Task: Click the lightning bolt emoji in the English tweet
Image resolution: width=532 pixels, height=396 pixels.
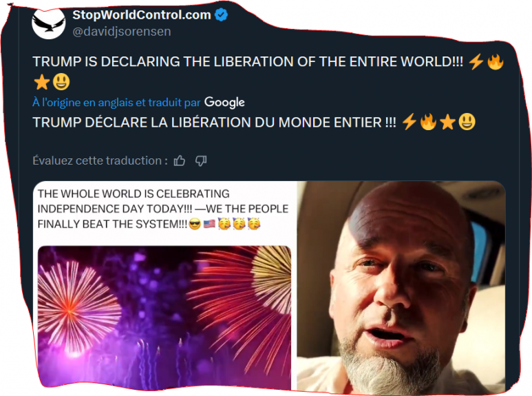Action: [x=476, y=62]
